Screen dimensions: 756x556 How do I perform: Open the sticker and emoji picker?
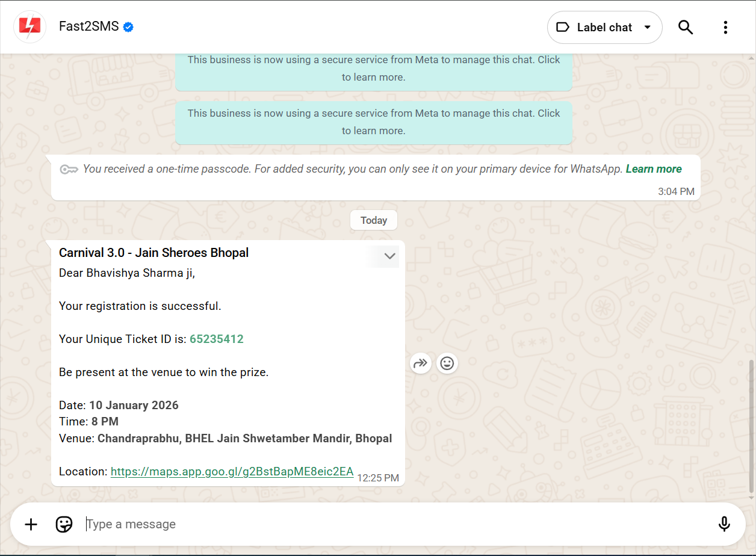(x=64, y=524)
